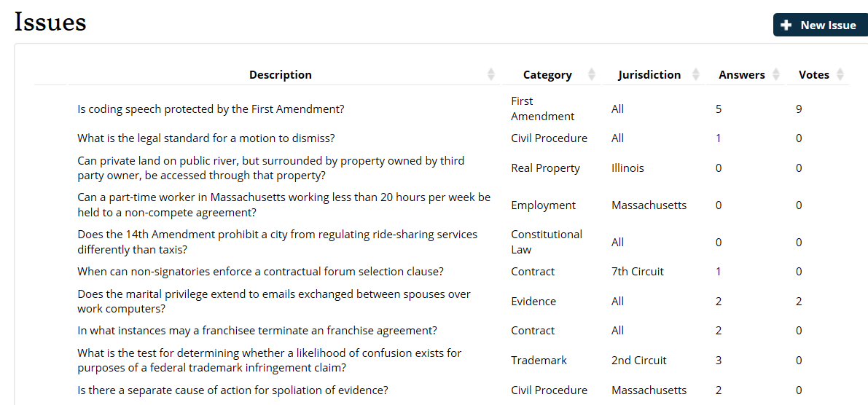
Task: Sort by Description column arrows
Action: coord(491,74)
